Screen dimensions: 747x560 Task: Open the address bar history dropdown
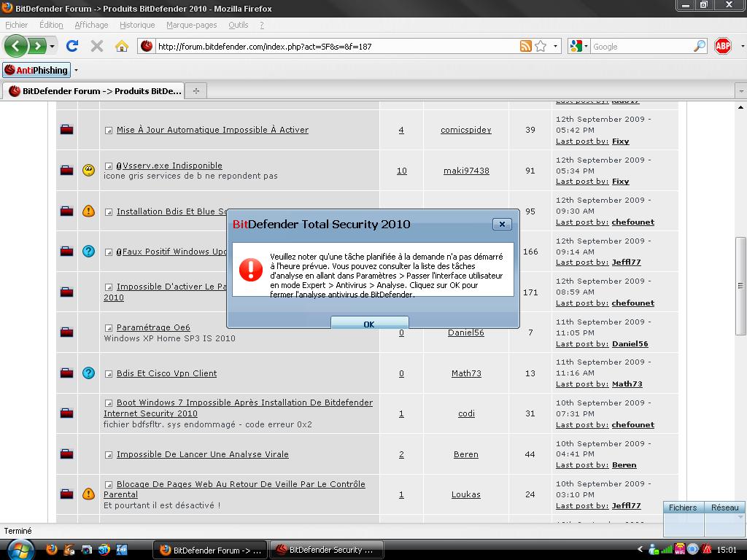coord(555,47)
